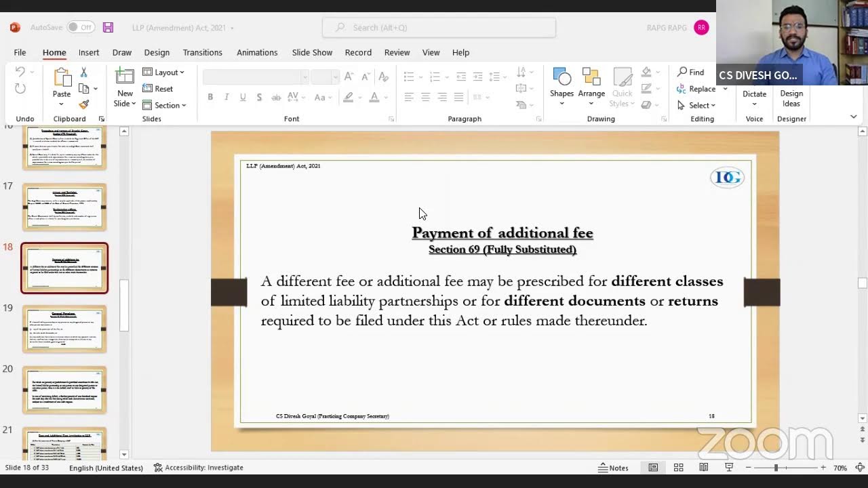Click the Undo arrow icon
This screenshot has width=868, height=488.
(20, 72)
